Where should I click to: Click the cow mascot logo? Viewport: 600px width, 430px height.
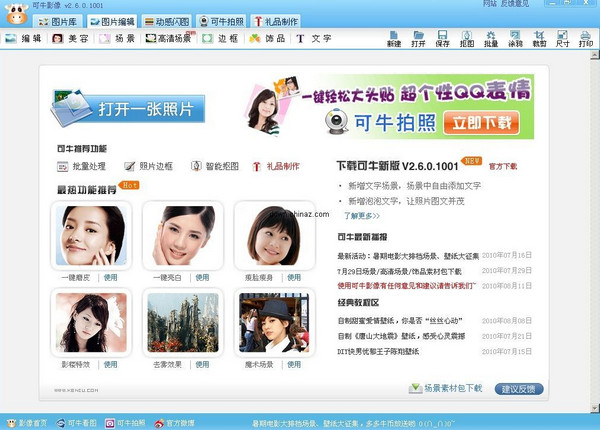(x=16, y=14)
